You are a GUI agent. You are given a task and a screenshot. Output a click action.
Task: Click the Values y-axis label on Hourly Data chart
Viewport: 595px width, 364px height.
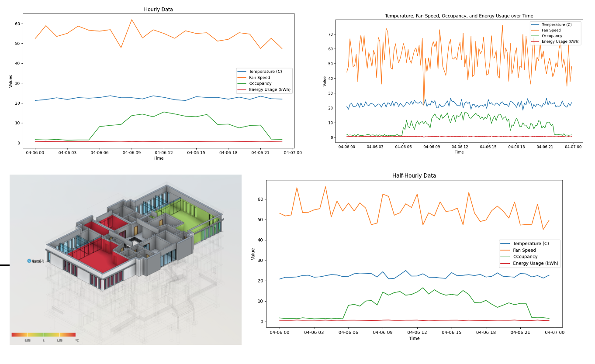pyautogui.click(x=11, y=81)
